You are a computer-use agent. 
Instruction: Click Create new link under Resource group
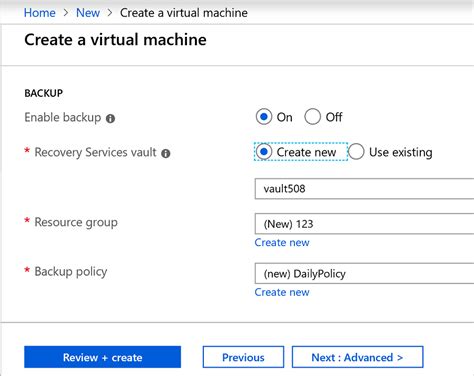[x=282, y=242]
